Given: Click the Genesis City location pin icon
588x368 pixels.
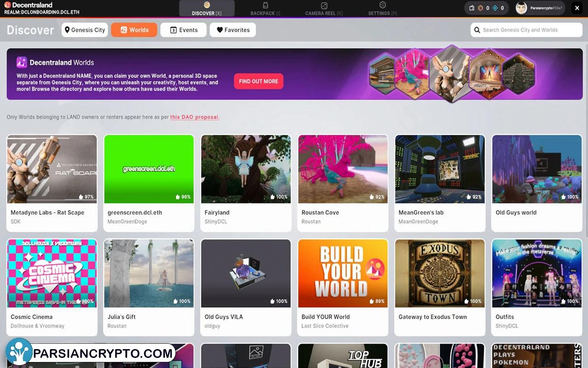Looking at the screenshot, I should [67, 30].
